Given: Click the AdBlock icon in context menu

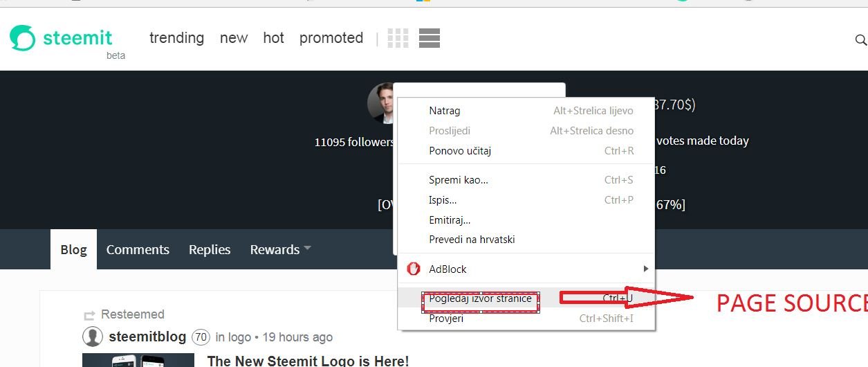Looking at the screenshot, I should coord(414,269).
